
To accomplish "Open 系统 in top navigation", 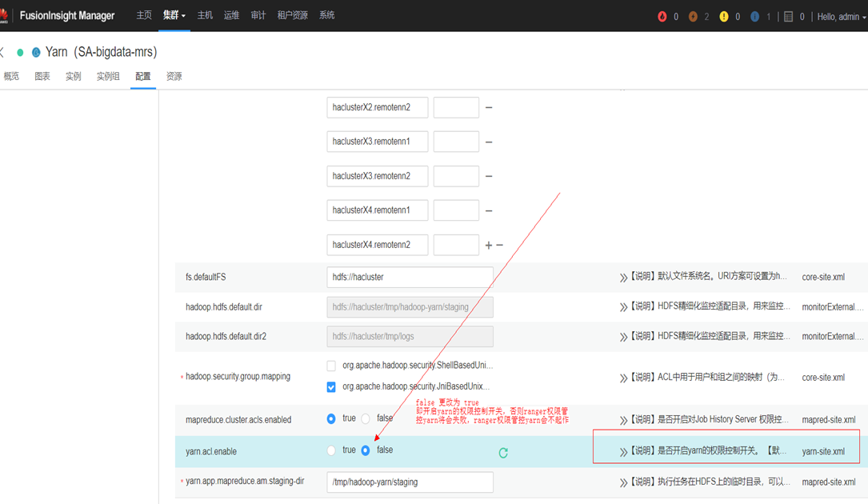I will [326, 15].
